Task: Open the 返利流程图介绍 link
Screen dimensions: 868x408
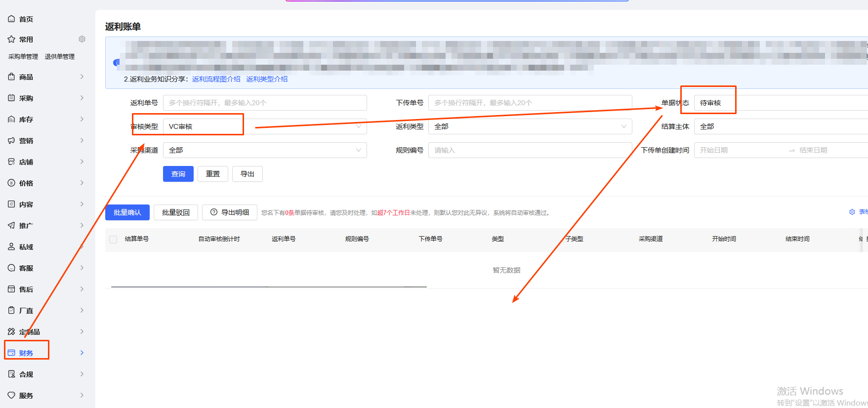Action: (x=216, y=79)
